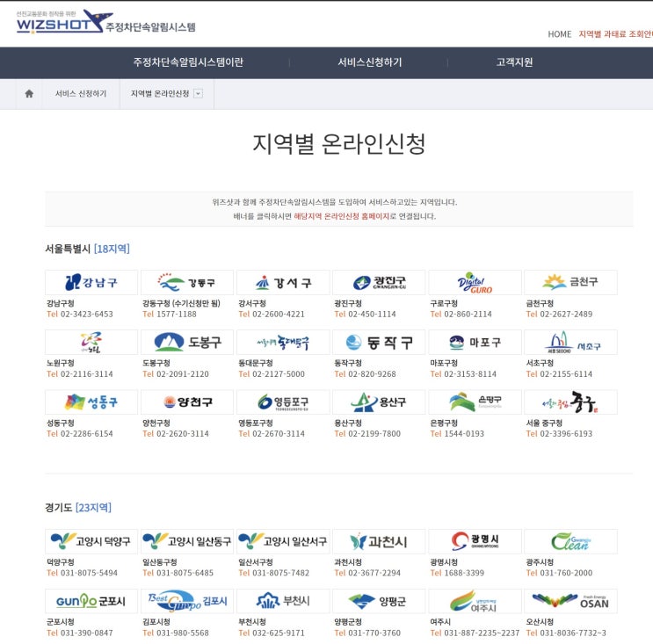Click 서울특별시 [18지역] heading
653x644 pixels.
88,249
